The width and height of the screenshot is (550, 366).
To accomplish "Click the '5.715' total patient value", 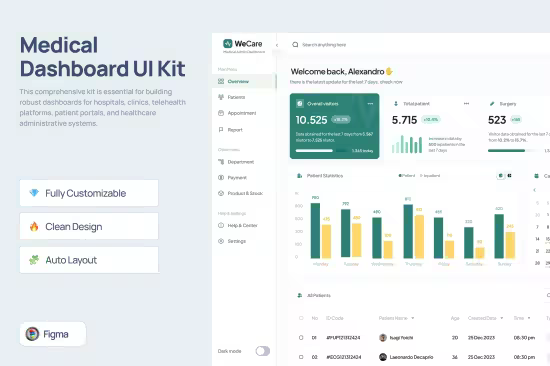I will tap(404, 120).
